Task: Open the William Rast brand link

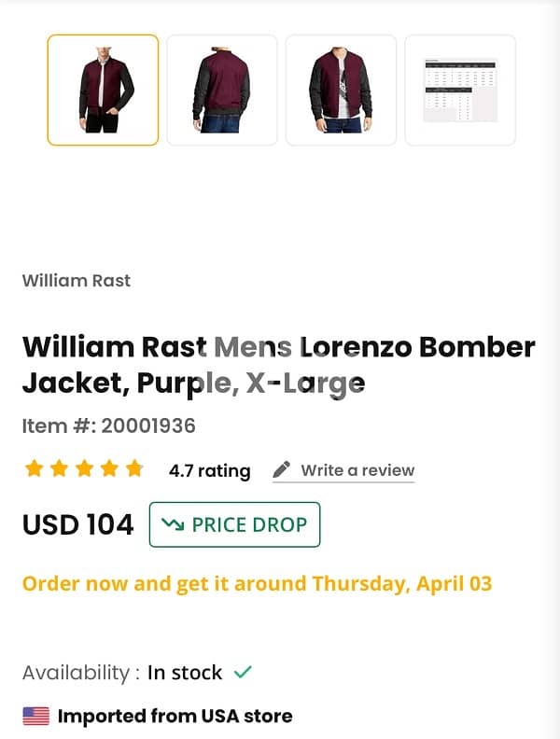Action: (77, 280)
